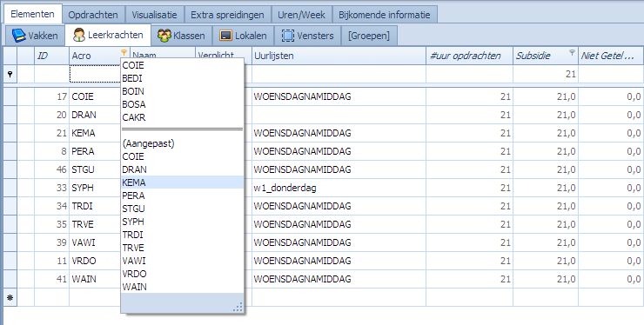The height and width of the screenshot is (325, 644).
Task: Click the STGU cell in row 46
Action: 95,169
